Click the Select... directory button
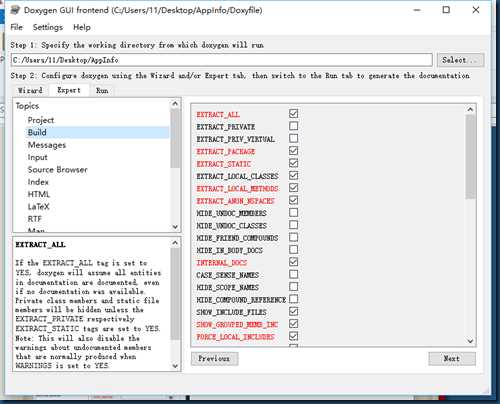The height and width of the screenshot is (404, 500). pos(460,60)
